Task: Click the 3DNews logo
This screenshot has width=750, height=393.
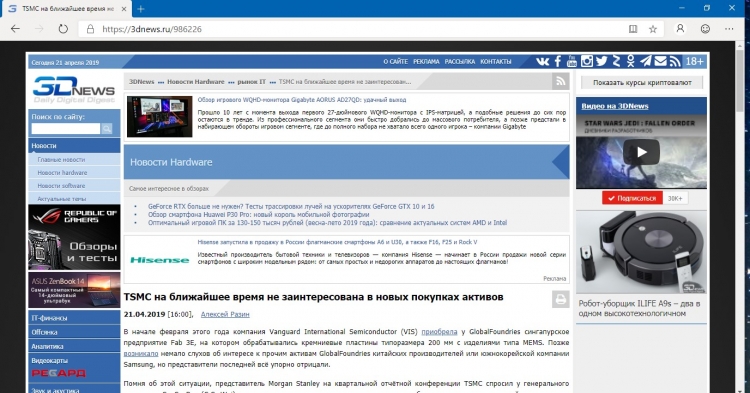Action: [74, 89]
